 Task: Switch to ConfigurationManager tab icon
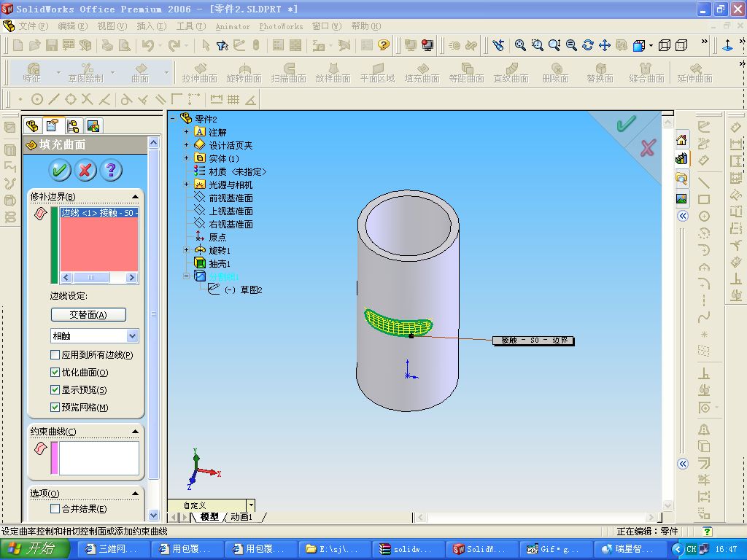coord(73,125)
